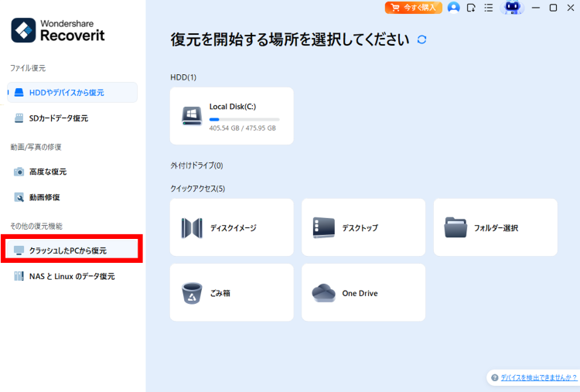The width and height of the screenshot is (580, 392).
Task: Click the folder icon for フォルダー選択
Action: click(x=455, y=227)
